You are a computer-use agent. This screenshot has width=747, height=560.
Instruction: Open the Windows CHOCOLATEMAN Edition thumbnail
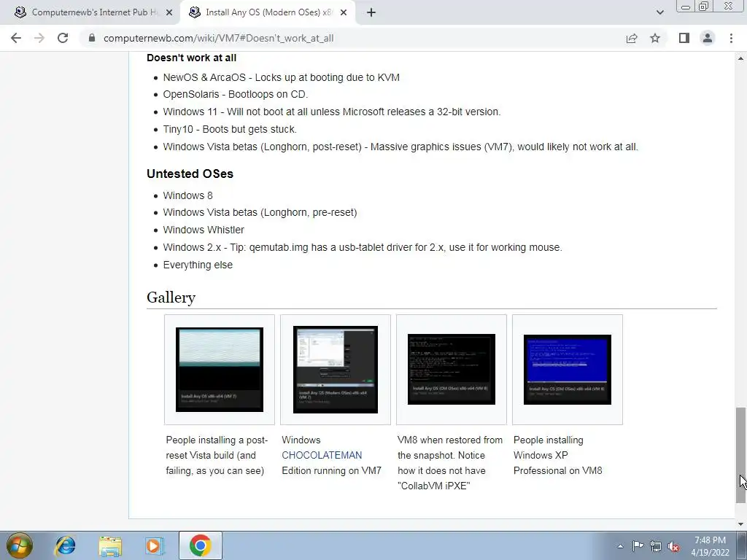(336, 370)
